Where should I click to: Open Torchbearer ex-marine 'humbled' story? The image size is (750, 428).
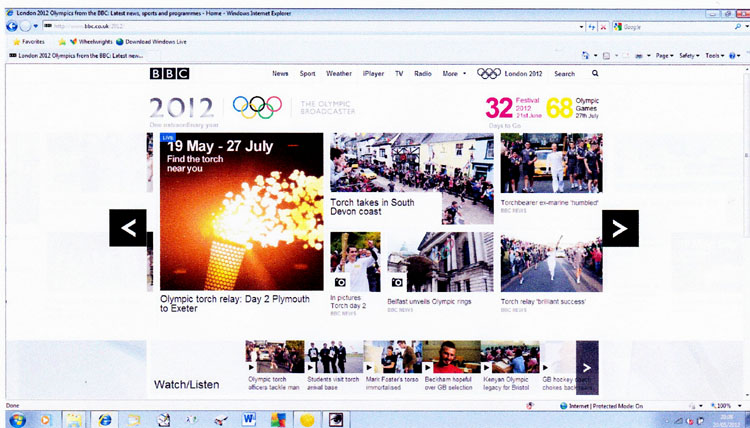coord(550,203)
